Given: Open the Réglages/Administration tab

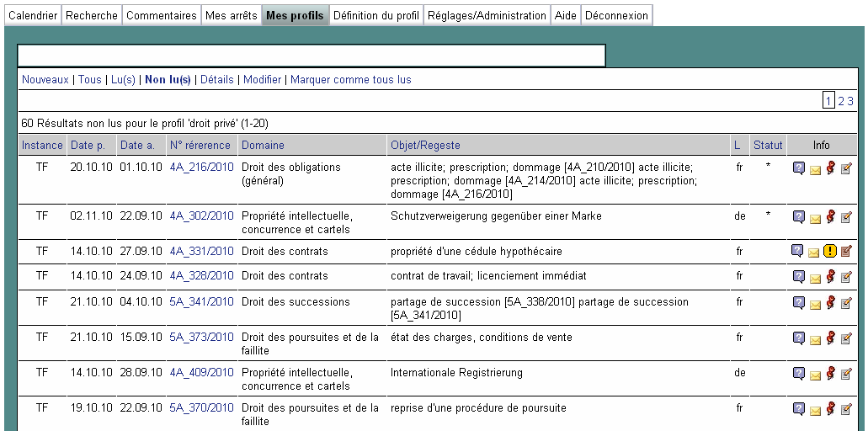Looking at the screenshot, I should tap(487, 15).
